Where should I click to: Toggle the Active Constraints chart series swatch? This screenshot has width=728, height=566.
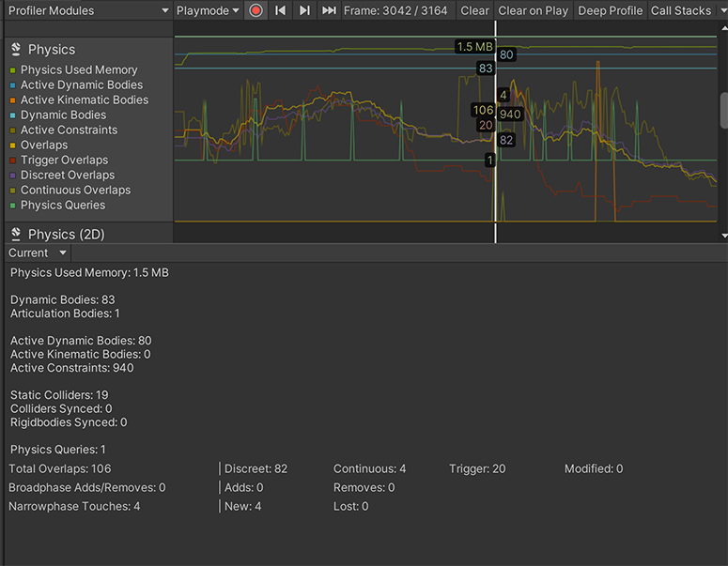pos(13,130)
